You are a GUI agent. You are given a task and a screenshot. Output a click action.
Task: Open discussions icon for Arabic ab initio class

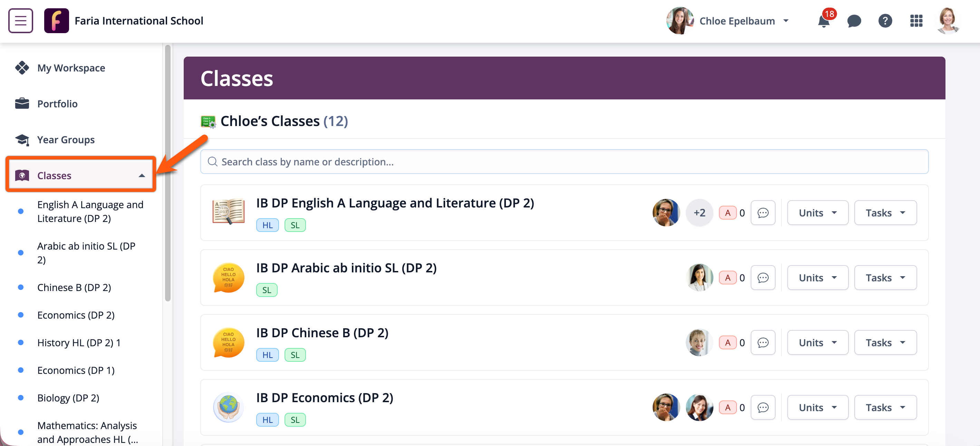point(763,278)
